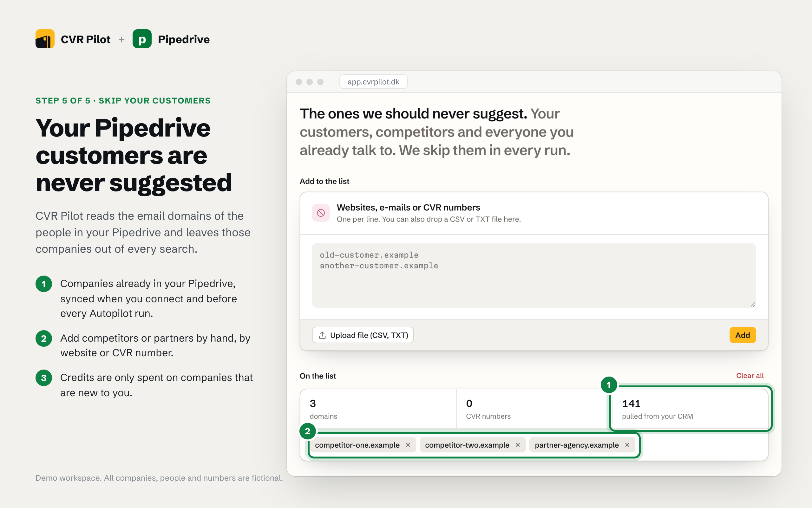Click the green Pipedrive logo icon
Image resolution: width=812 pixels, height=508 pixels.
coord(142,39)
